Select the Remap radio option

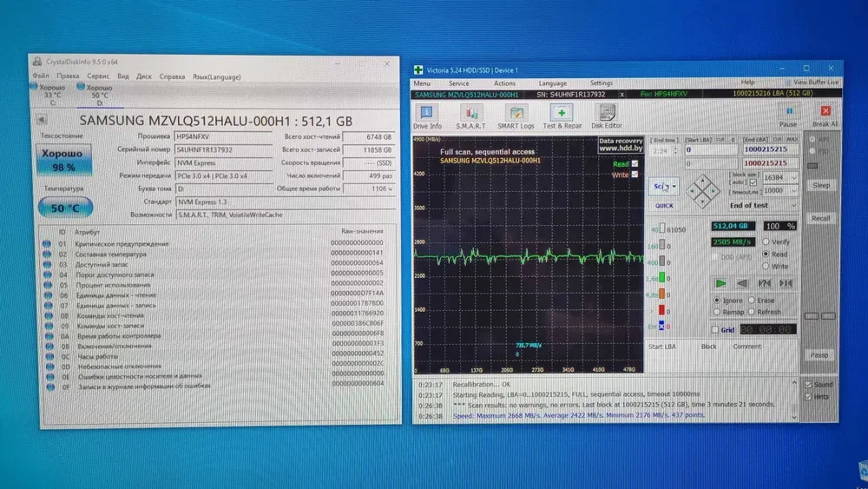tap(717, 312)
